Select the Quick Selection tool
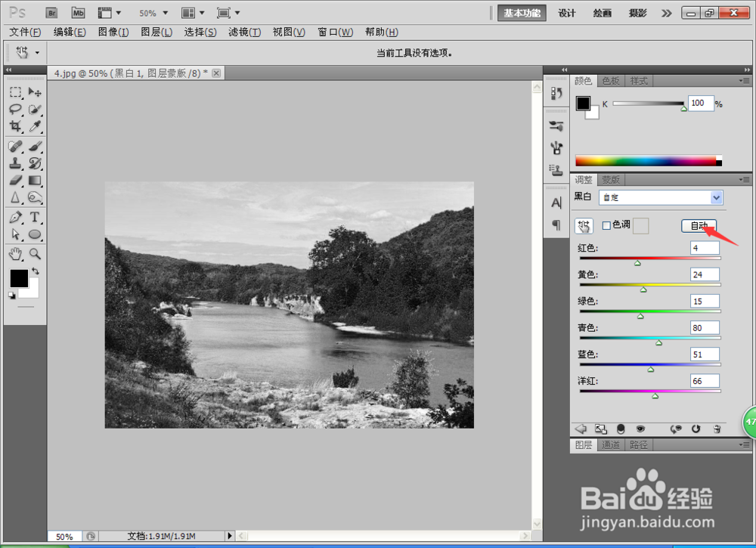Viewport: 756px width, 548px height. pyautogui.click(x=35, y=110)
